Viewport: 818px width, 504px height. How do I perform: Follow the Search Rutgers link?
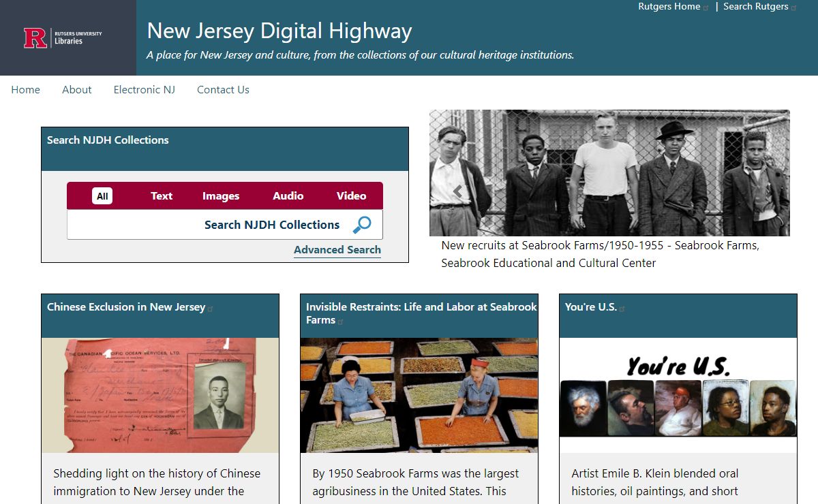tap(755, 7)
